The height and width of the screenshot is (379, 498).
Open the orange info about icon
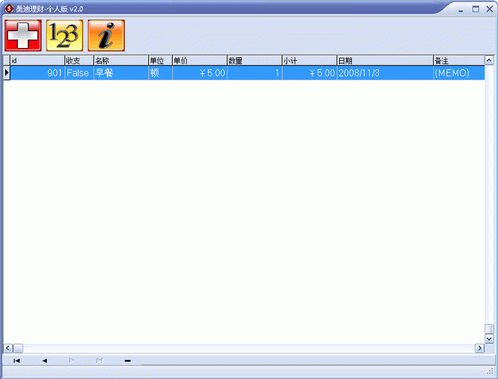click(x=106, y=35)
